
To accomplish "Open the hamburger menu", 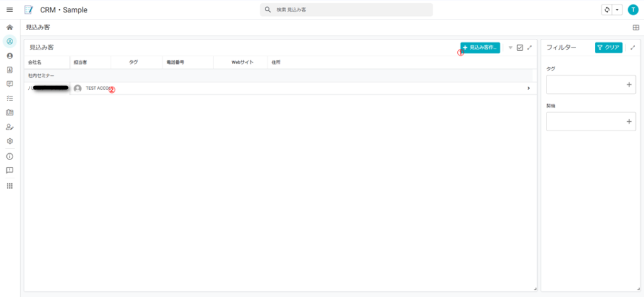I will coord(9,10).
